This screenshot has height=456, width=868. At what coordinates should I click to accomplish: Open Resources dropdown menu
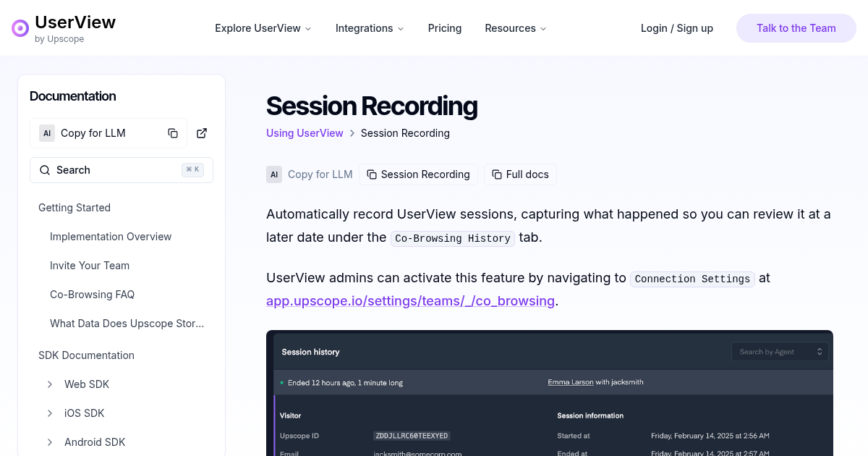pyautogui.click(x=516, y=28)
